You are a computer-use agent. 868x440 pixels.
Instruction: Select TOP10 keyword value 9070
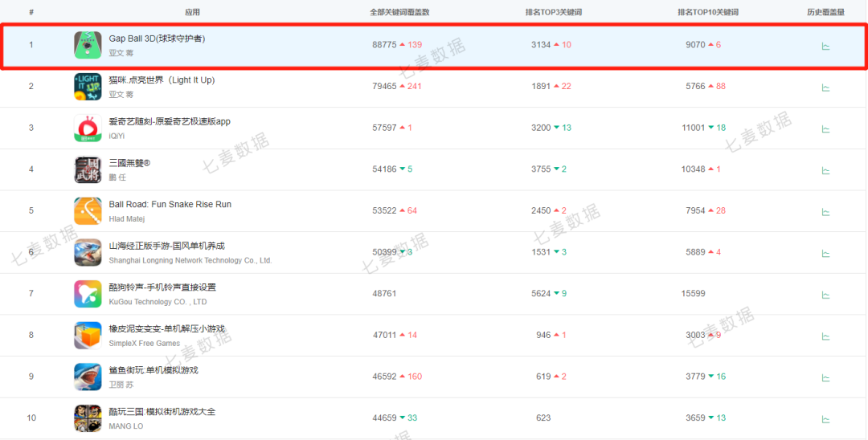(695, 45)
